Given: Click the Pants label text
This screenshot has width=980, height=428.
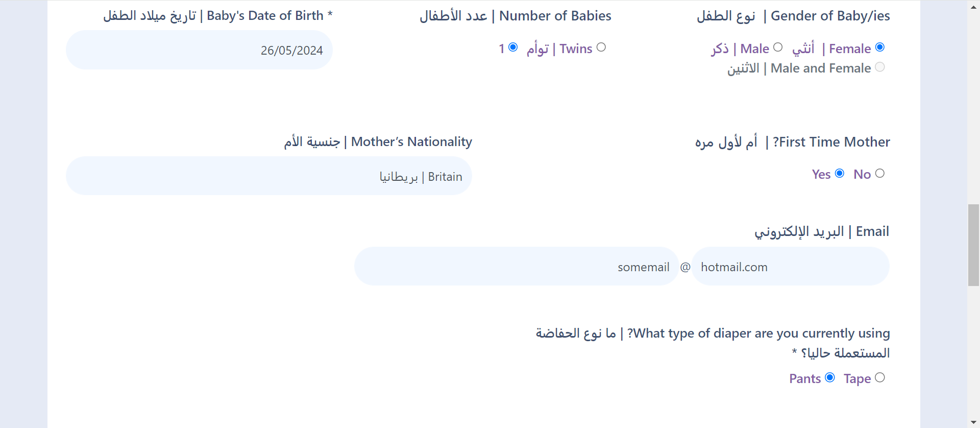Looking at the screenshot, I should tap(805, 378).
